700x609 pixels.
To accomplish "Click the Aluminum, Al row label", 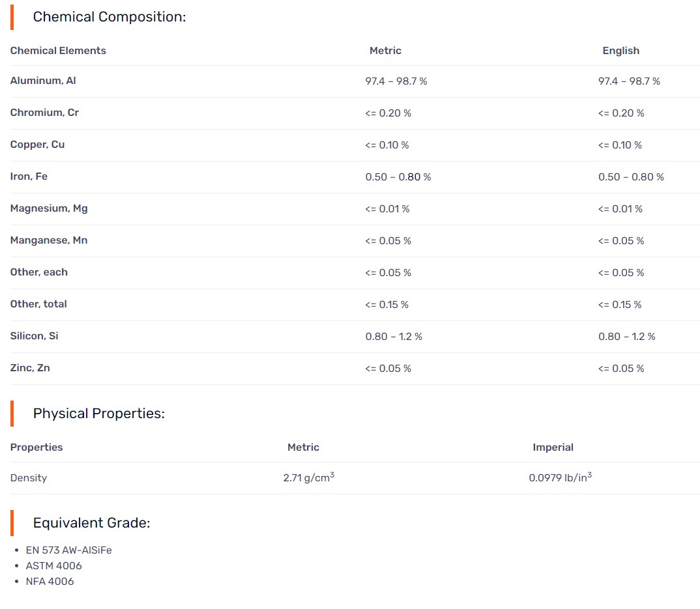I will click(43, 81).
